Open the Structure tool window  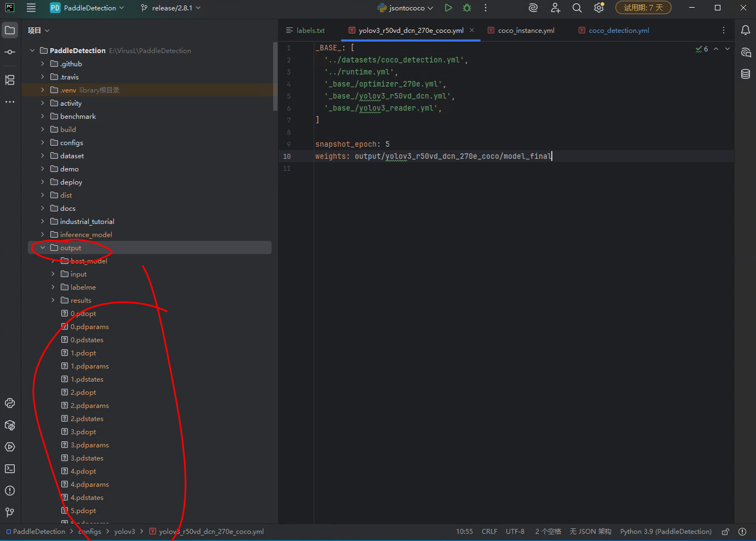point(10,80)
